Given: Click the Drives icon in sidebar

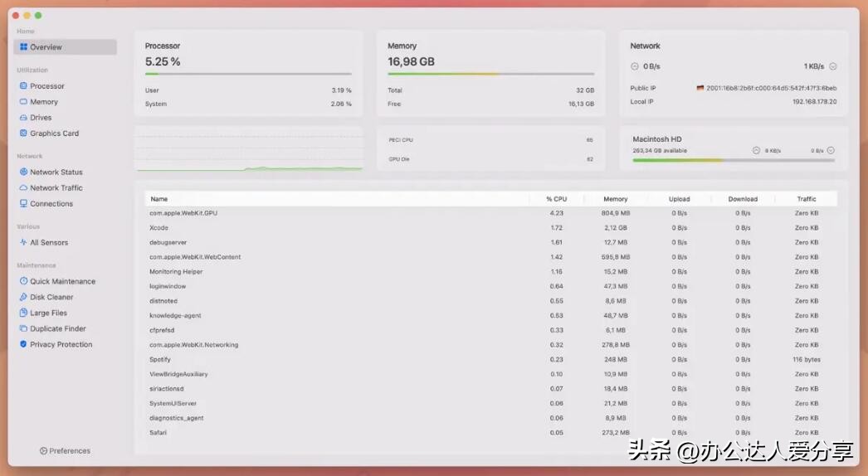Looking at the screenshot, I should tap(23, 117).
